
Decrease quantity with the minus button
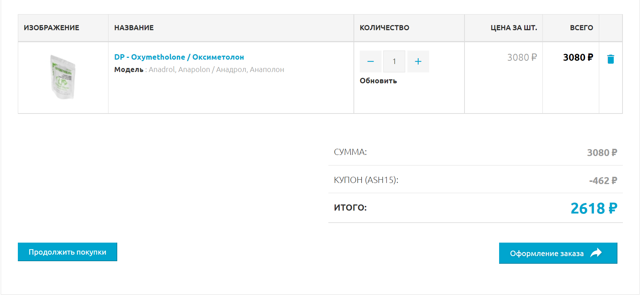(371, 61)
